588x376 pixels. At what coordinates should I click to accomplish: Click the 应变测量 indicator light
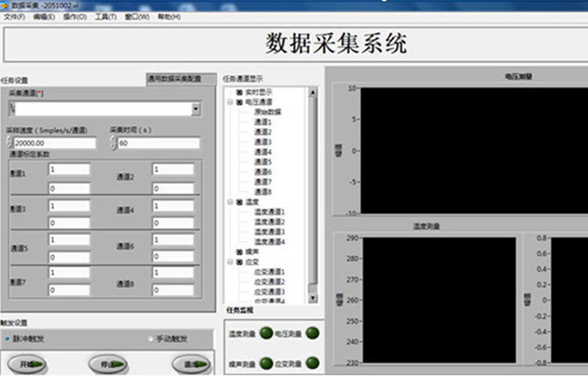pyautogui.click(x=313, y=363)
